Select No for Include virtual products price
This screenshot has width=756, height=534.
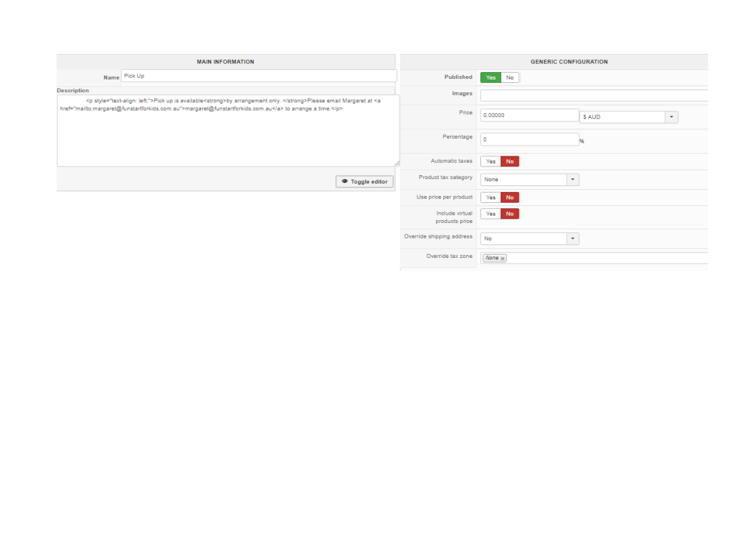click(509, 214)
